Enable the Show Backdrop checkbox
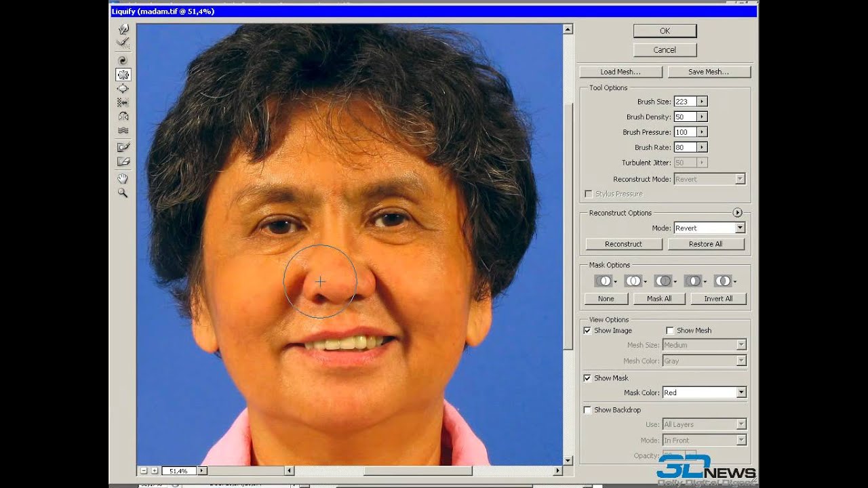Screen dimensions: 868x488 click(587, 410)
